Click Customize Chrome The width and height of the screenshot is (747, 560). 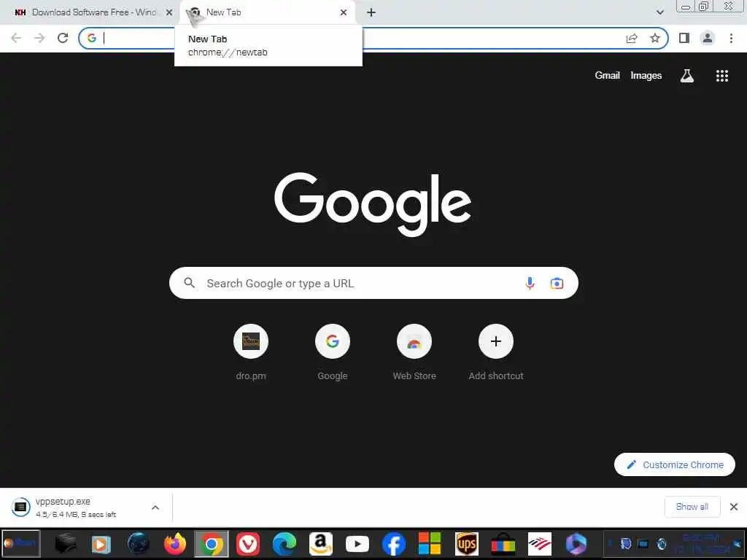pyautogui.click(x=675, y=464)
